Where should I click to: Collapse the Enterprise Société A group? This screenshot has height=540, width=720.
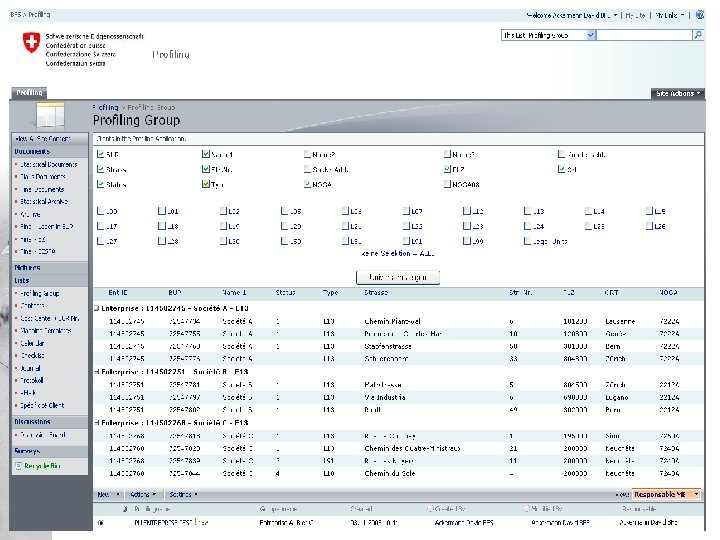tap(96, 308)
